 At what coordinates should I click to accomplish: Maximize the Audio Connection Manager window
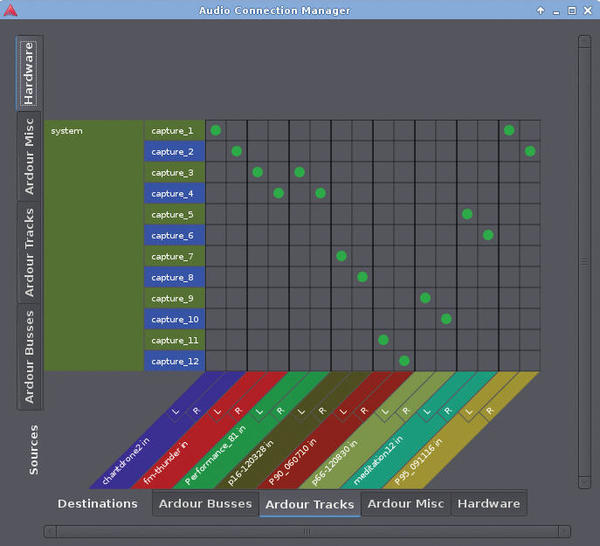point(572,10)
